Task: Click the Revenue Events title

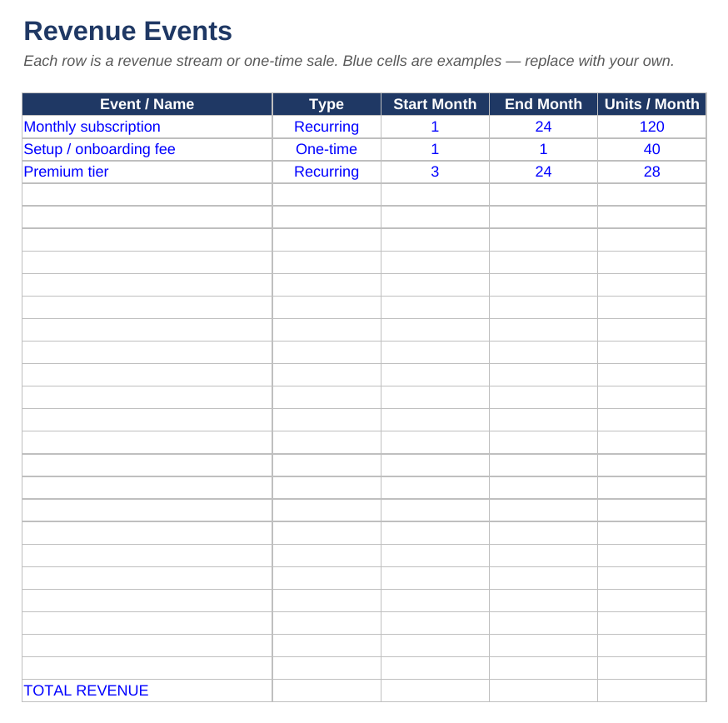Action: click(127, 31)
